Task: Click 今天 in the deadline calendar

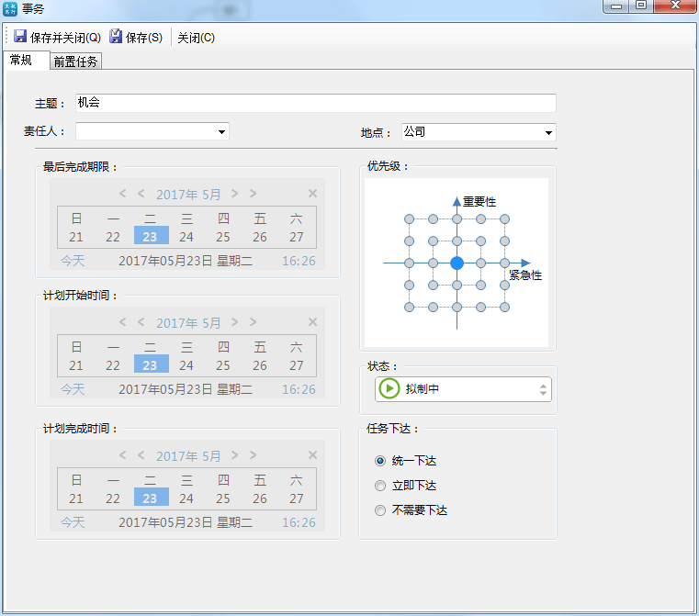Action: point(73,261)
